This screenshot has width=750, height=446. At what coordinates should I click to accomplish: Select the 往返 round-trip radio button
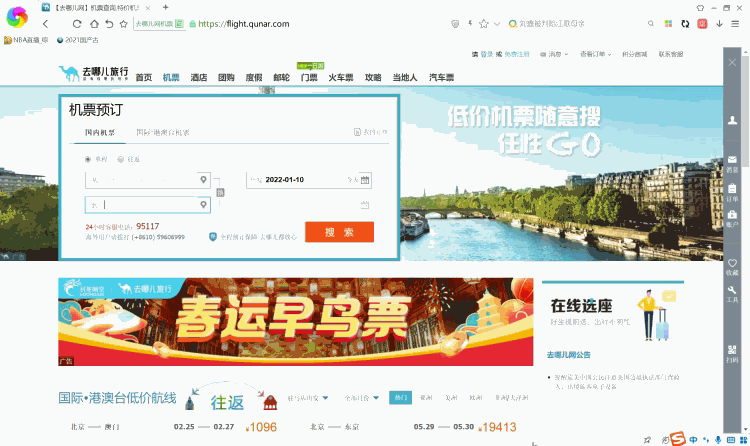click(x=121, y=158)
